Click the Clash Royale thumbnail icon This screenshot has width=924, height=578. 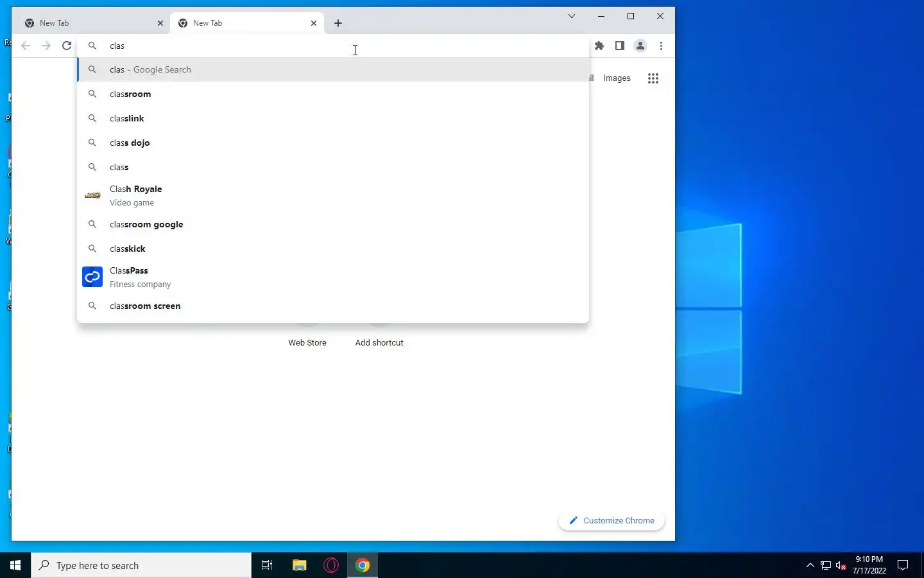coord(92,195)
